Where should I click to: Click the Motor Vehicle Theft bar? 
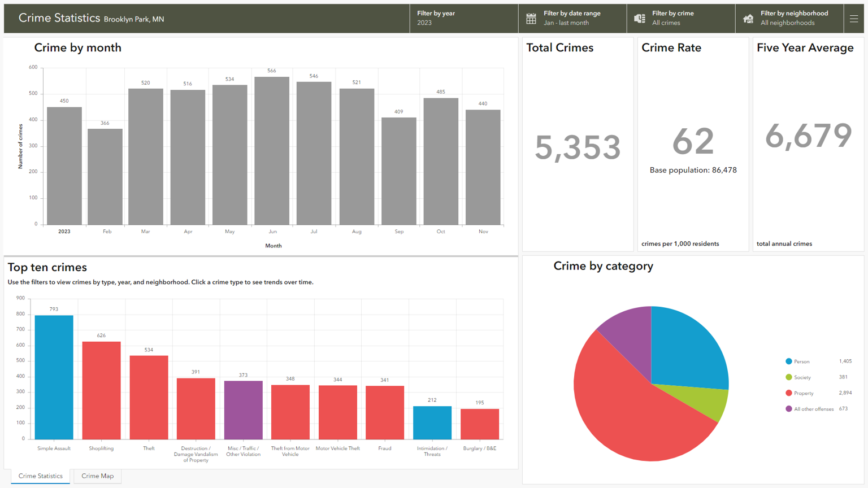(337, 412)
